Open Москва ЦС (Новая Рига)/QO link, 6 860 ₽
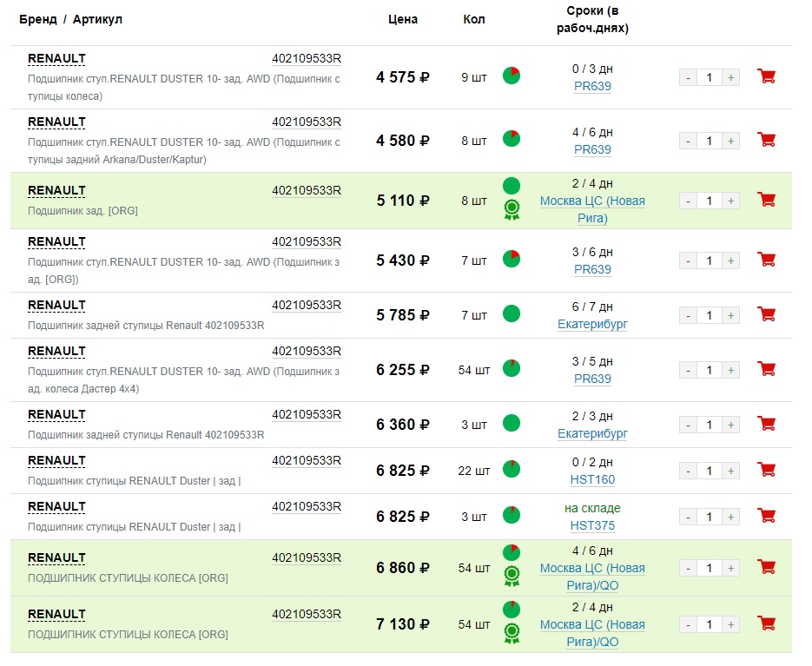 click(592, 577)
